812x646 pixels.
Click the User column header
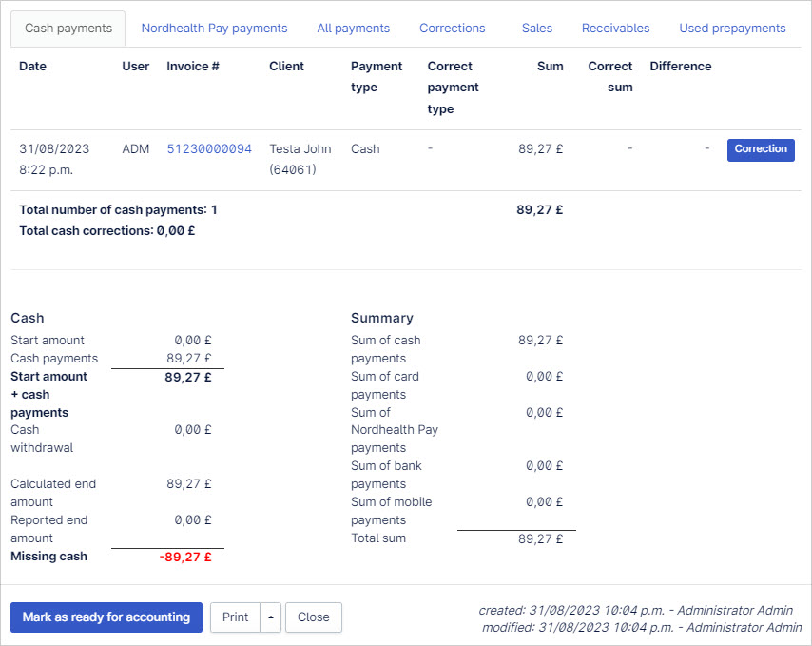point(136,67)
